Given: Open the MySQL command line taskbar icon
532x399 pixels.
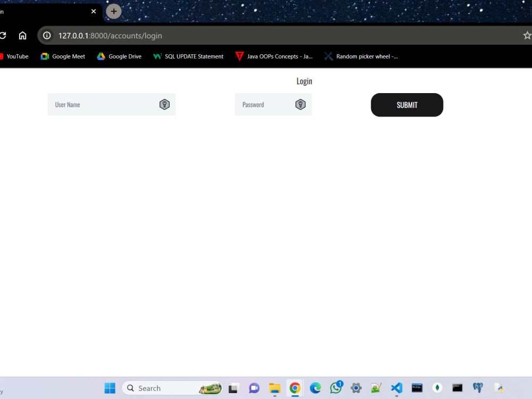Looking at the screenshot, I should point(417,388).
